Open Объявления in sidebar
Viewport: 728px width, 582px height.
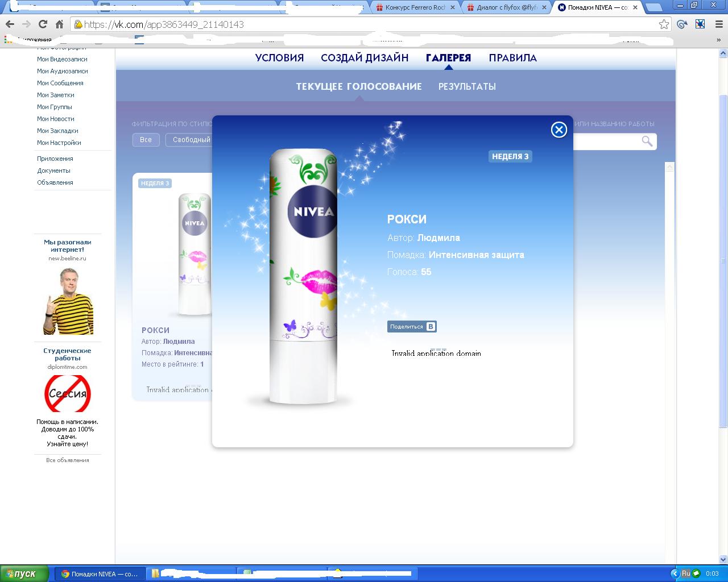pyautogui.click(x=55, y=182)
